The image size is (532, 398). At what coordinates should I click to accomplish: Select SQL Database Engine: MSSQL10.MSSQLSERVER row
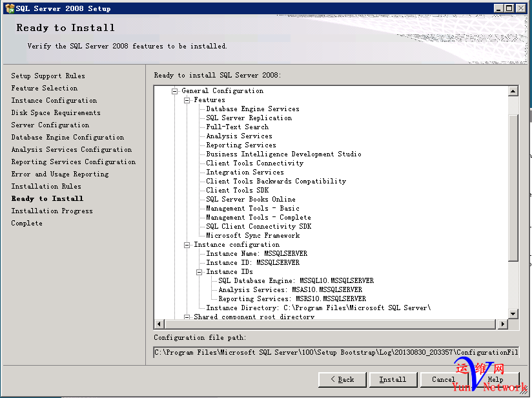tap(296, 281)
